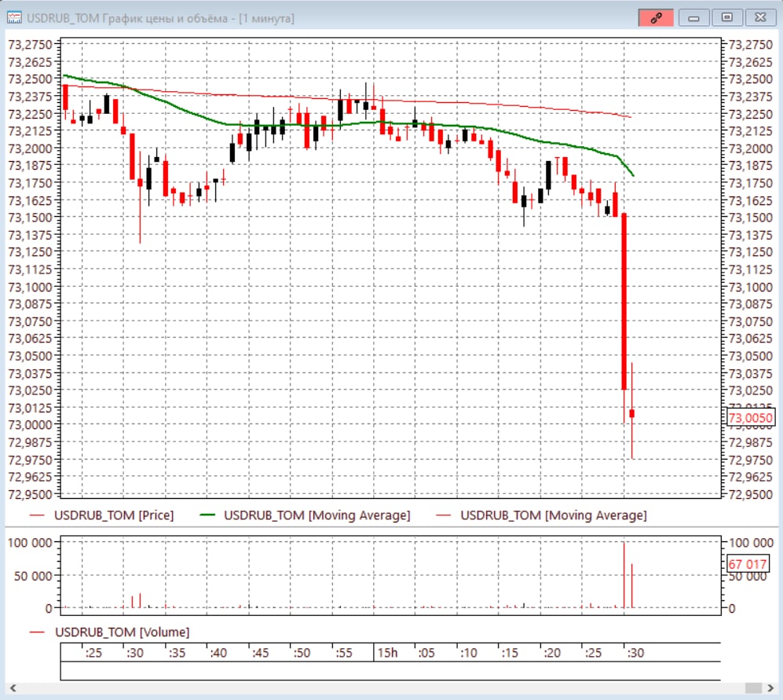Select the USDRUB_TOM [Price] legend entry
Image resolution: width=783 pixels, height=700 pixels.
(x=102, y=515)
